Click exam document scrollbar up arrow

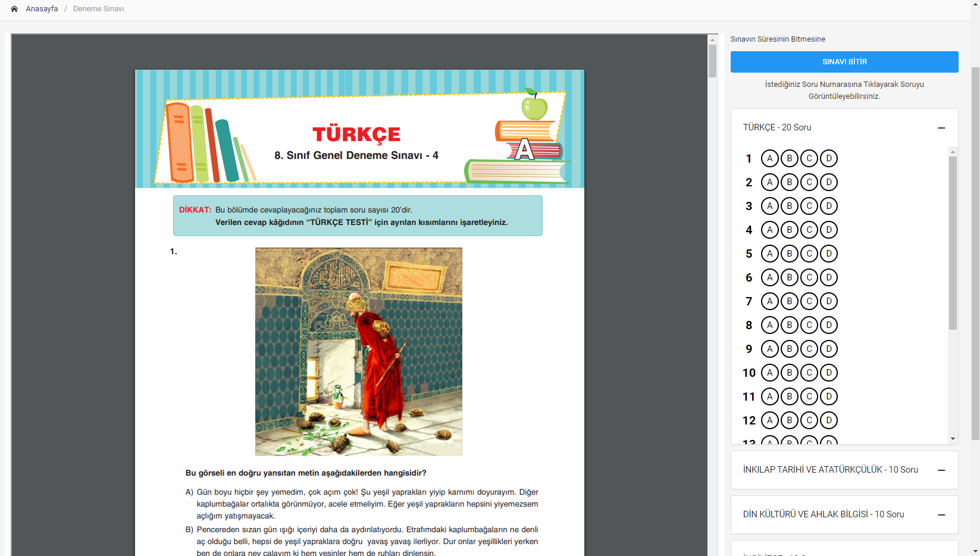[712, 39]
